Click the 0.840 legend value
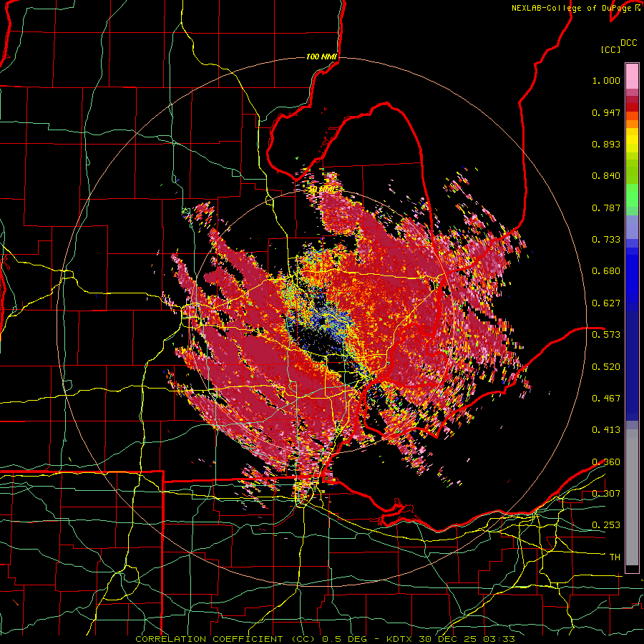Image resolution: width=644 pixels, height=644 pixels. pyautogui.click(x=606, y=176)
